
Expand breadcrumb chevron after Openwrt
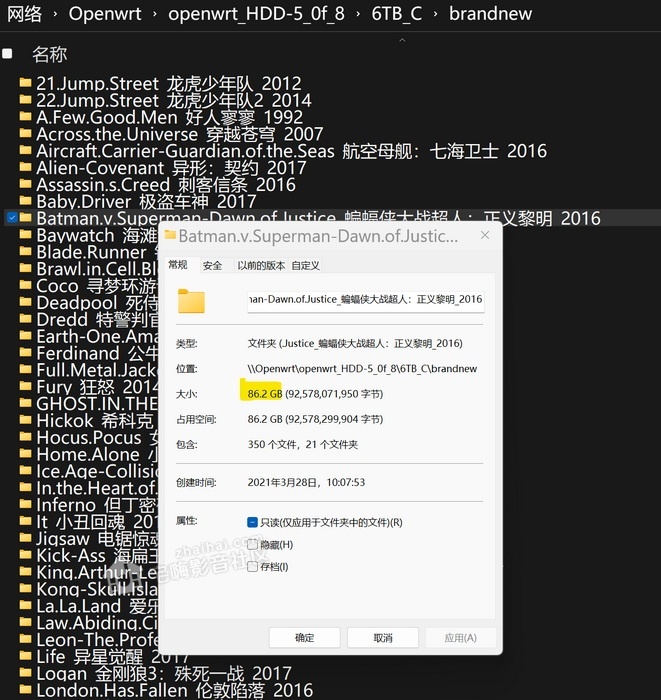coord(154,14)
